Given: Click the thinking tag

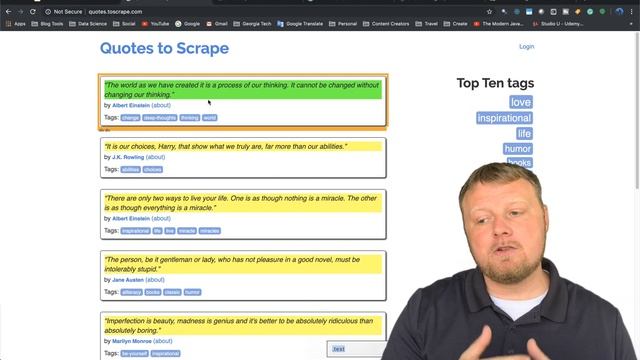Looking at the screenshot, I should pyautogui.click(x=189, y=118).
